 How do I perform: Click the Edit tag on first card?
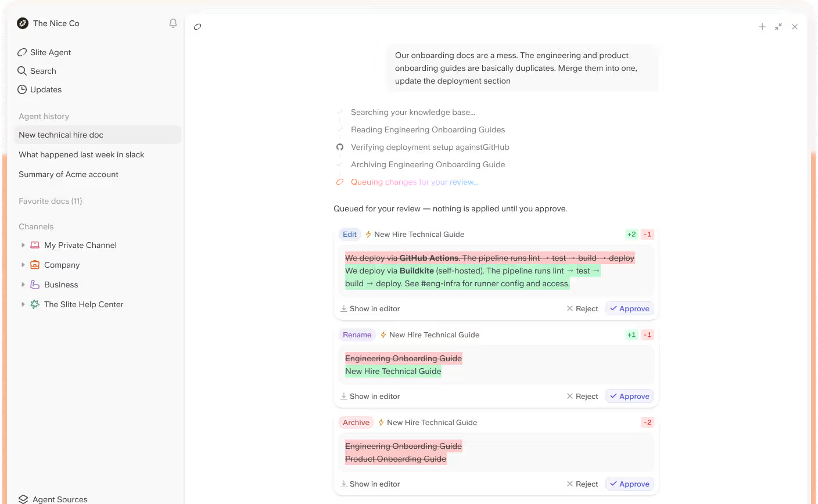[350, 235]
